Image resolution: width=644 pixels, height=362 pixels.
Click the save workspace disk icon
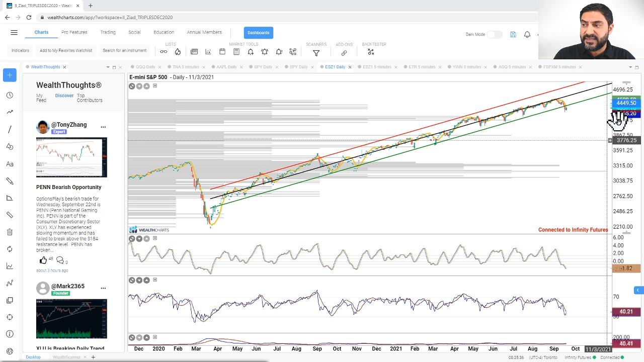click(x=513, y=35)
